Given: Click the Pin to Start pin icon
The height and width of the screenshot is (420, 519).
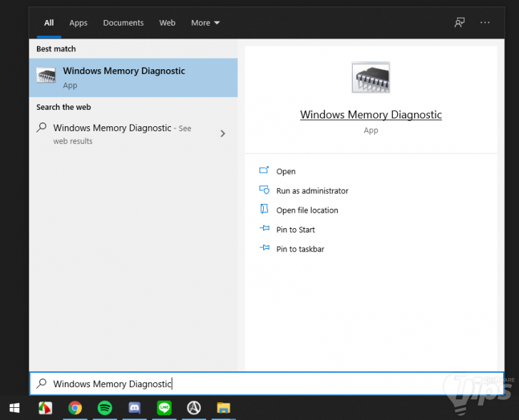Looking at the screenshot, I should [x=264, y=228].
